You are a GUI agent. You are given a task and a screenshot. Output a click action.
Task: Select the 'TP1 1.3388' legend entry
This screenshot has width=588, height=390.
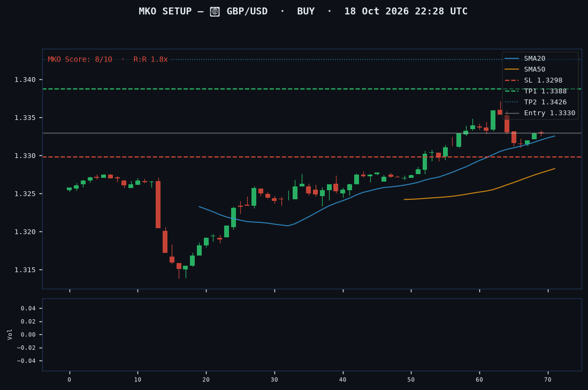point(545,91)
